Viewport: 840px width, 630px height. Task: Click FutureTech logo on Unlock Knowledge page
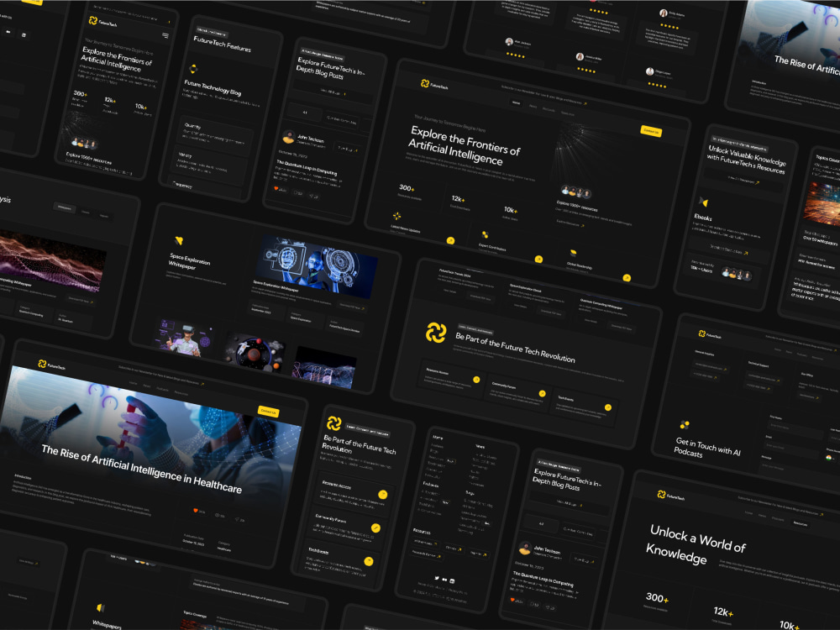tap(670, 496)
